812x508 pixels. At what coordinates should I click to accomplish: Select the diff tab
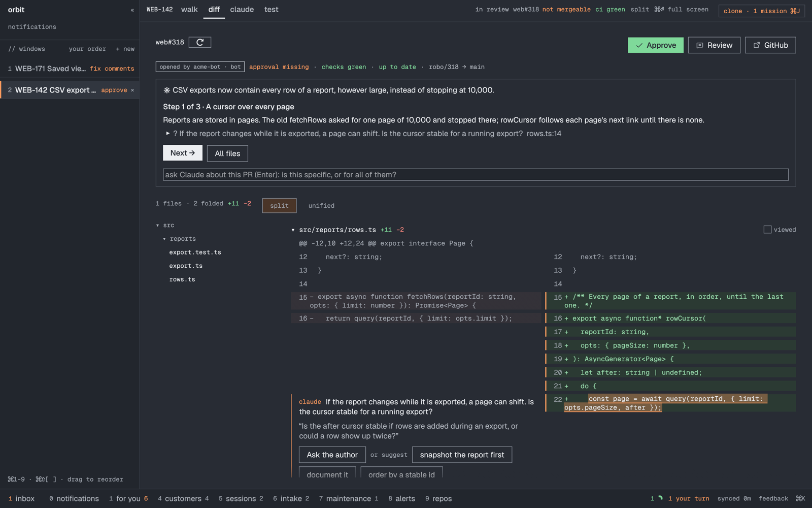pyautogui.click(x=214, y=10)
